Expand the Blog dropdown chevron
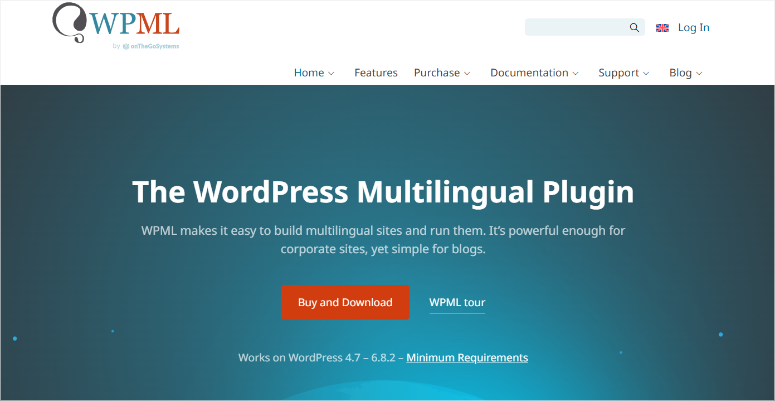The height and width of the screenshot is (401, 775). tap(699, 74)
